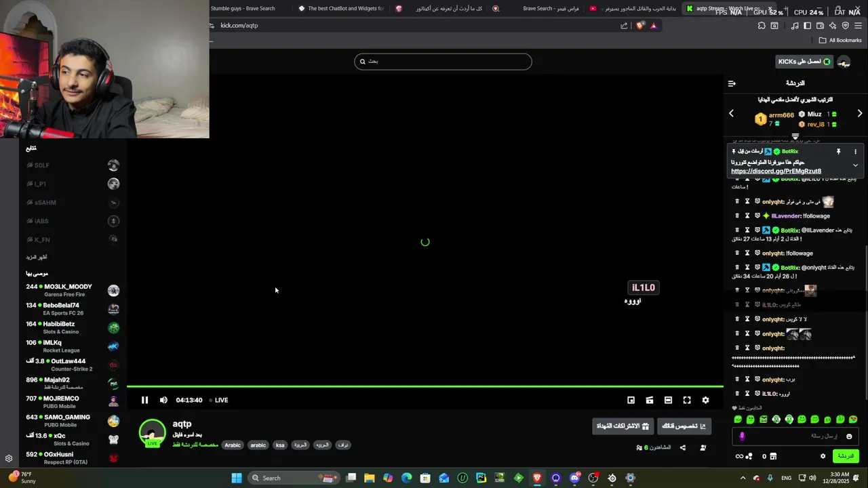Click the clip creation icon in player

click(x=650, y=400)
